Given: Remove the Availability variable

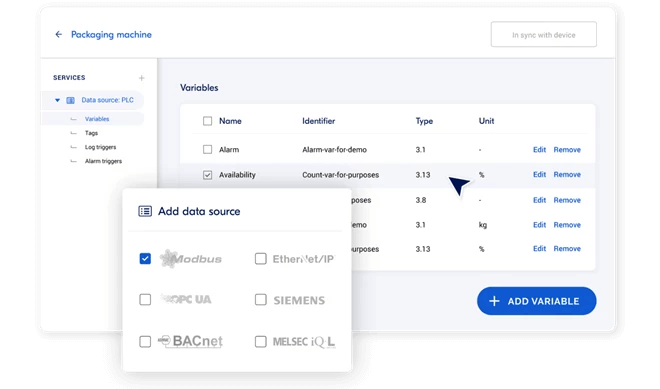Looking at the screenshot, I should click(x=567, y=174).
